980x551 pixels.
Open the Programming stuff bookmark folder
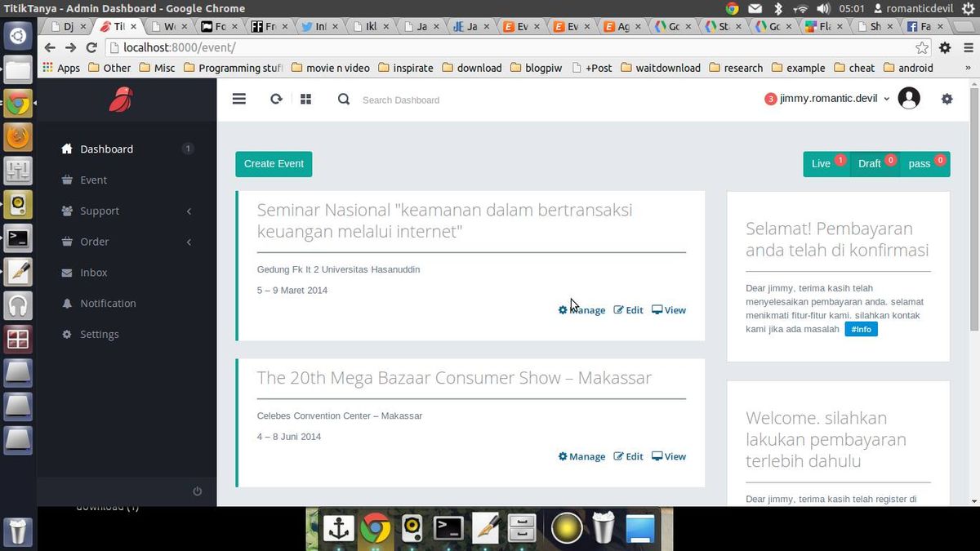(233, 68)
